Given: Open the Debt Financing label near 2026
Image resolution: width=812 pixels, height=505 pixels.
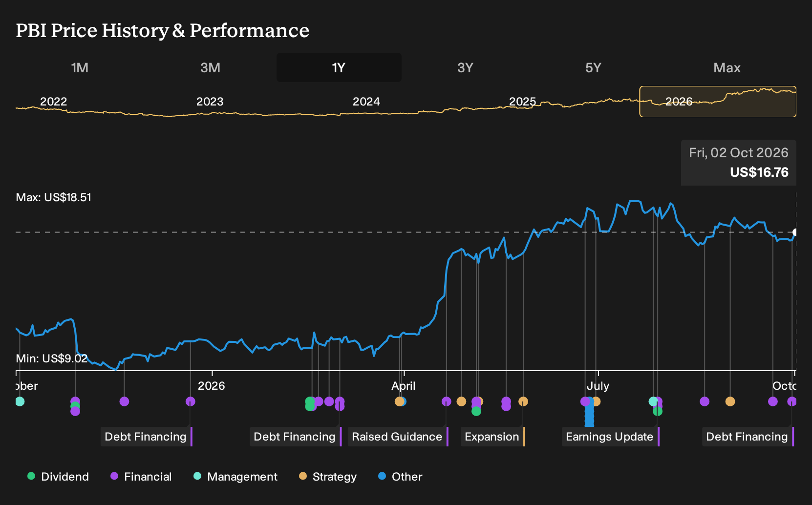Looking at the screenshot, I should pos(147,437).
